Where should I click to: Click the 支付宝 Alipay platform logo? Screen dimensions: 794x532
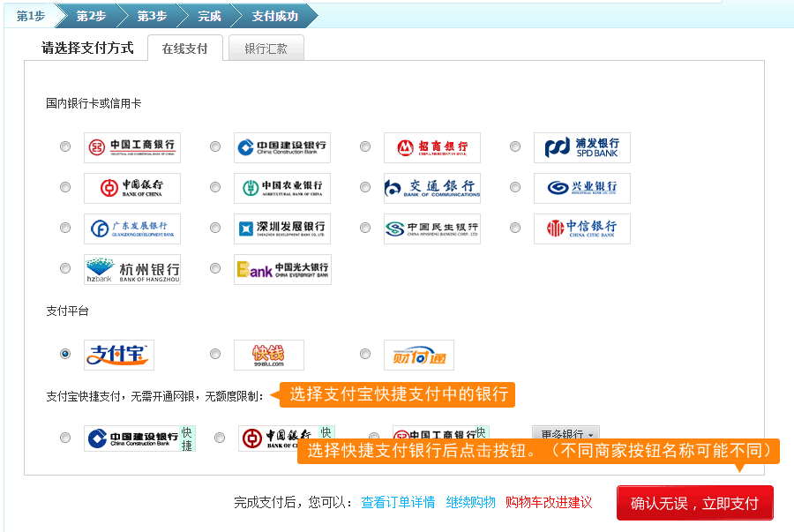pos(119,354)
